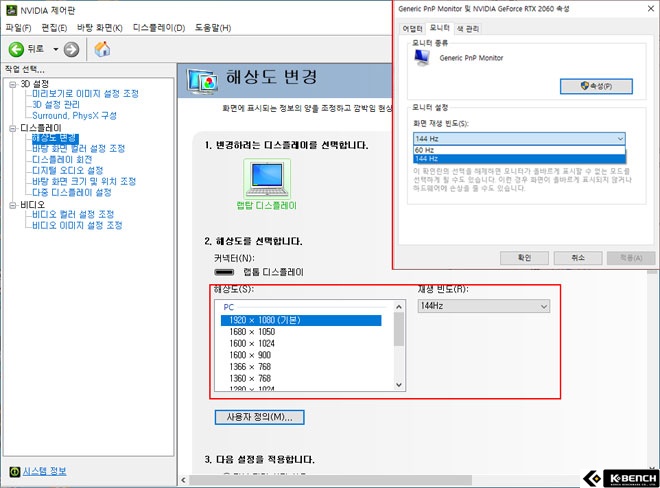Open the 파일(F) menu
660x488 pixels.
tap(19, 28)
